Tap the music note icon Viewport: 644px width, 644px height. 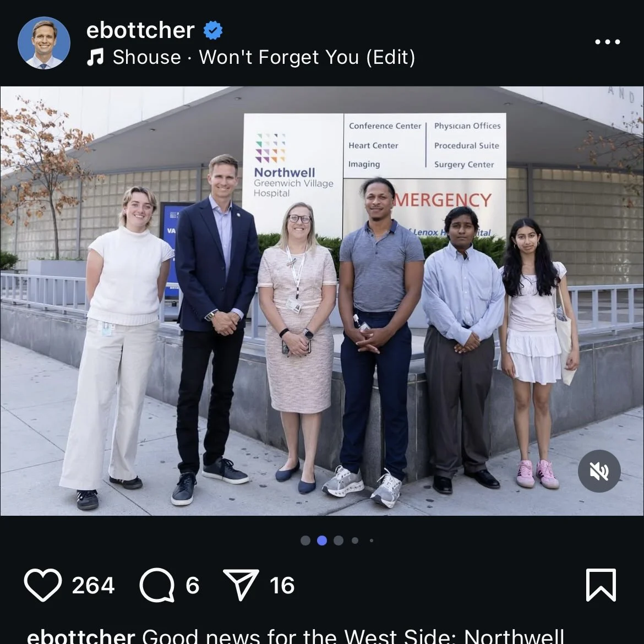tap(95, 57)
